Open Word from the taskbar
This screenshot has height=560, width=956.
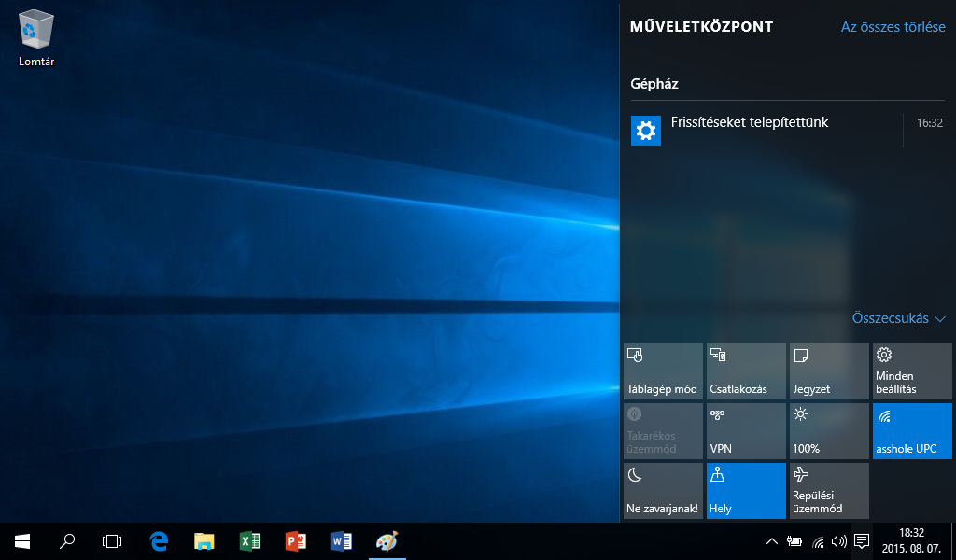342,540
